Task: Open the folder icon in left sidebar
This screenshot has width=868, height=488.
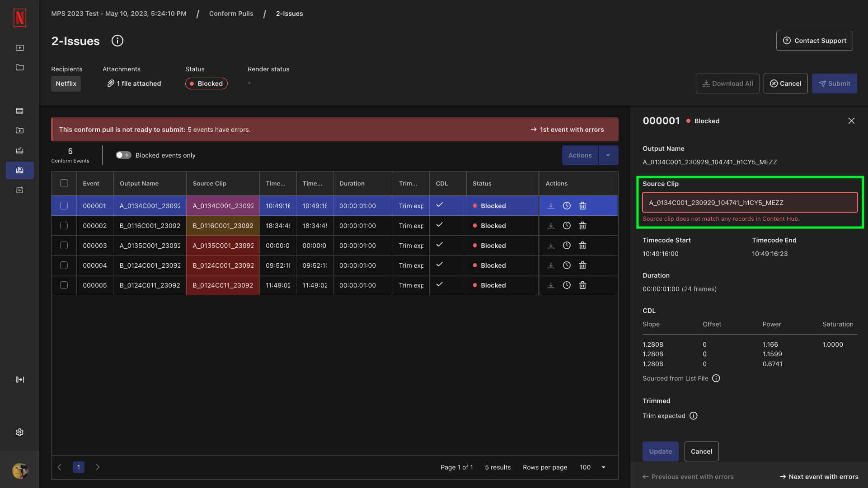Action: [19, 67]
